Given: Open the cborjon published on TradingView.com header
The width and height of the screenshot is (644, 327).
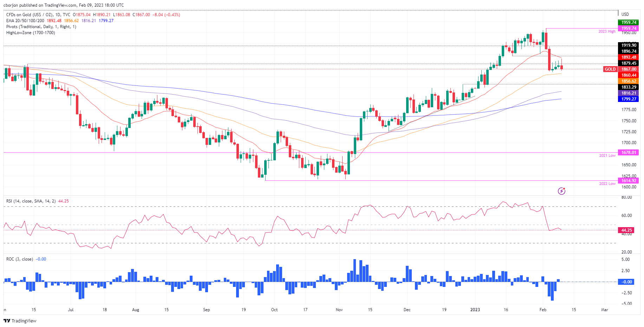Looking at the screenshot, I should tap(64, 5).
